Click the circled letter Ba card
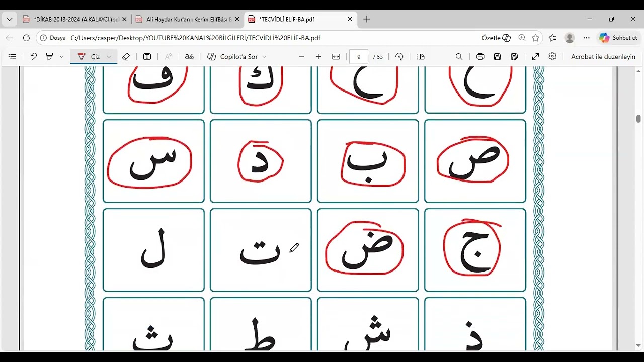 (x=368, y=161)
